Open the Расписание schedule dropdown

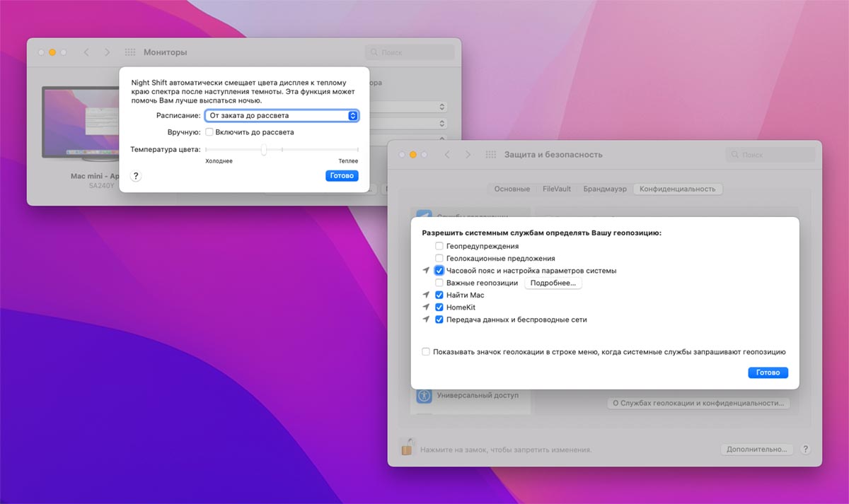tap(282, 115)
